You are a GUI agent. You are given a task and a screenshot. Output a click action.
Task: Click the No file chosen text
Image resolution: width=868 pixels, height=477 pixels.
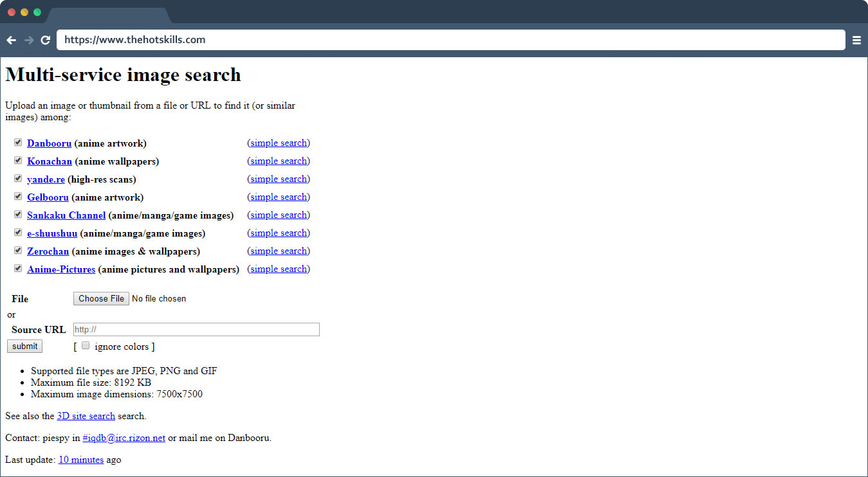(159, 298)
